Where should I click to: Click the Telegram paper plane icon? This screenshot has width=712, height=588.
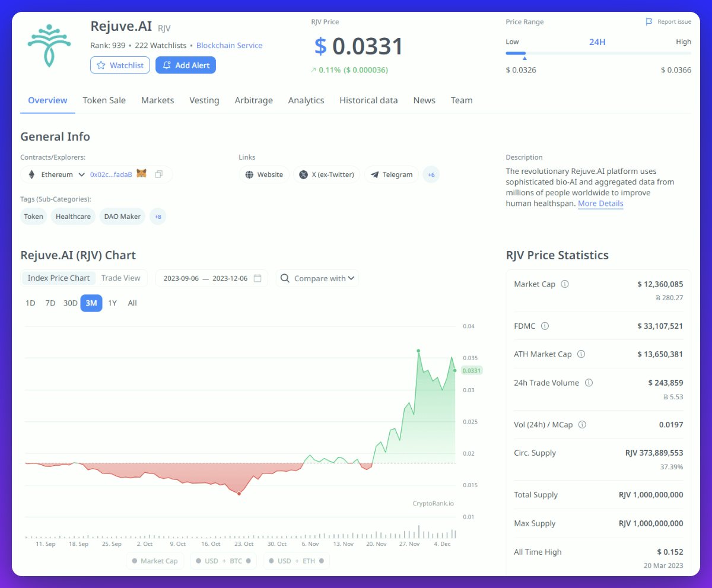pyautogui.click(x=374, y=174)
